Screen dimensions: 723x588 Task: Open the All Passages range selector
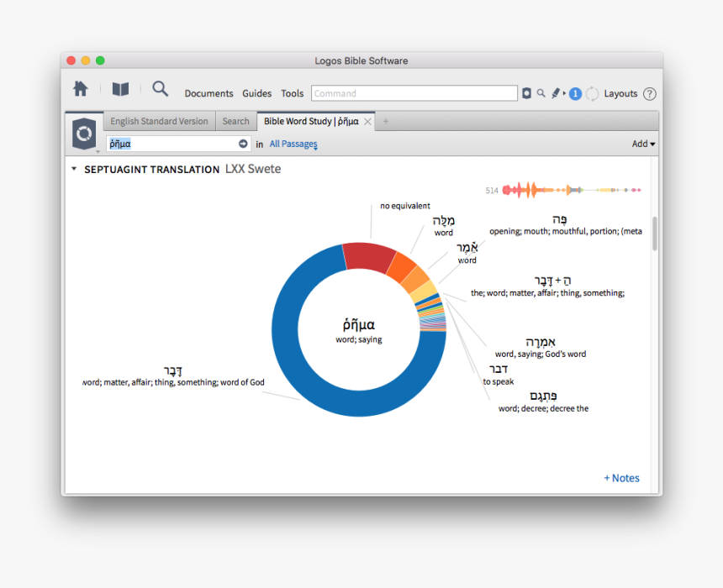(x=293, y=144)
